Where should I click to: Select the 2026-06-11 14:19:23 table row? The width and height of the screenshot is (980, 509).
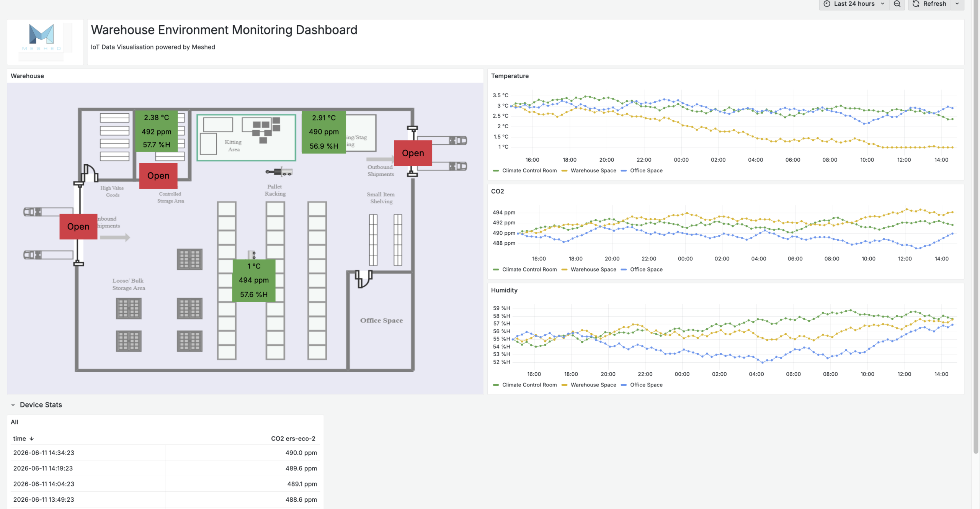click(x=165, y=468)
